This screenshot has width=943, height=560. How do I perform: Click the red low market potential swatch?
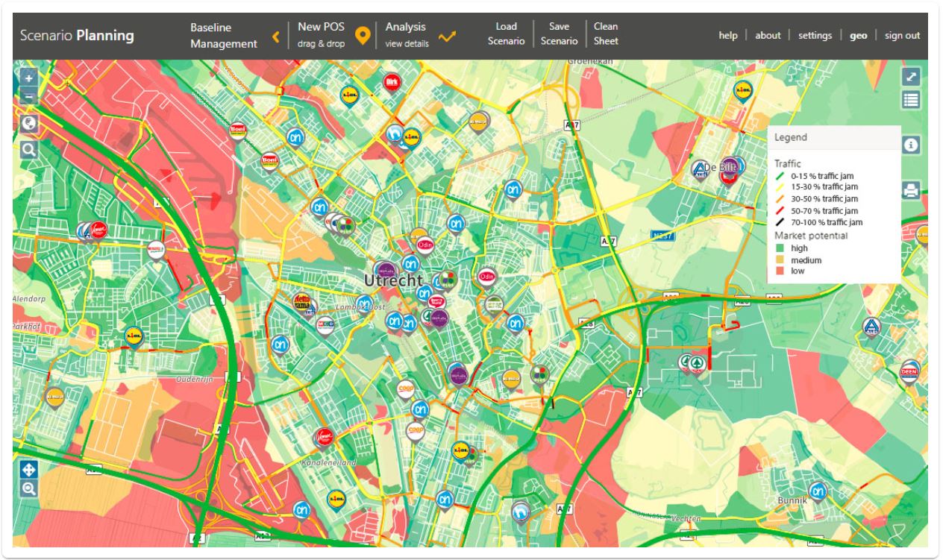[780, 271]
